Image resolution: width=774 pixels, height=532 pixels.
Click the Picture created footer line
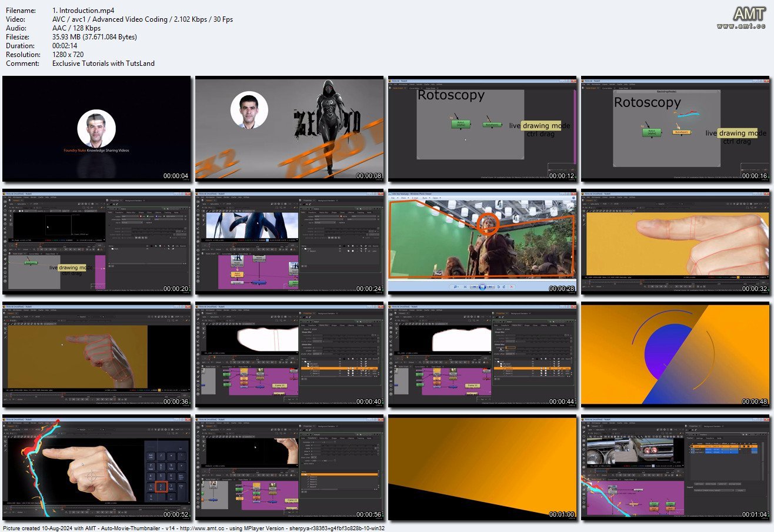point(193,528)
